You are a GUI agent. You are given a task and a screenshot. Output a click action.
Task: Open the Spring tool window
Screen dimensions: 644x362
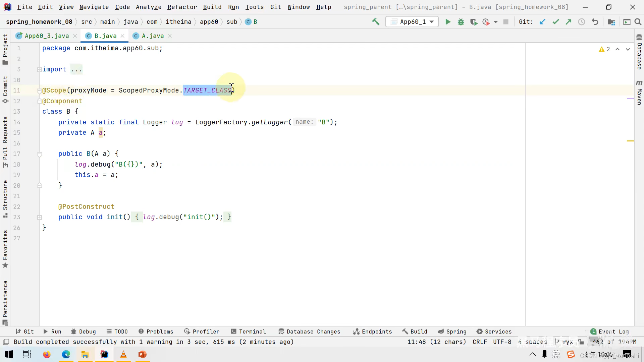pos(452,331)
